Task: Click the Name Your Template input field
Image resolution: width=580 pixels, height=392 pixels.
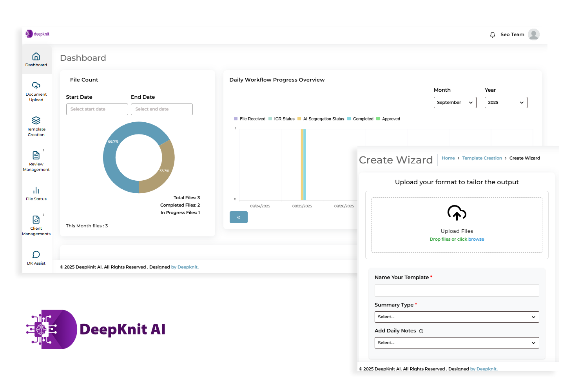Action: 457,290
